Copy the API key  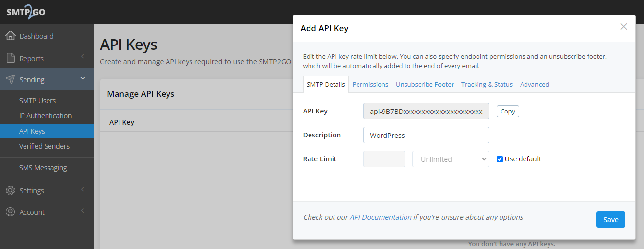click(507, 111)
